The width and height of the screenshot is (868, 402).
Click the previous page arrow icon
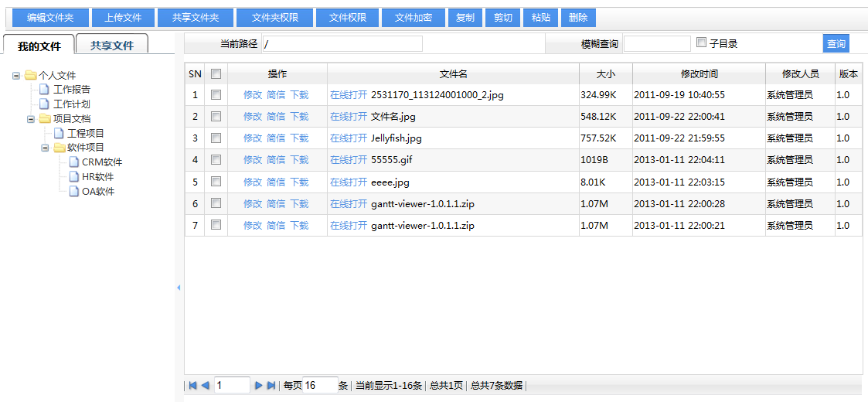[x=206, y=385]
